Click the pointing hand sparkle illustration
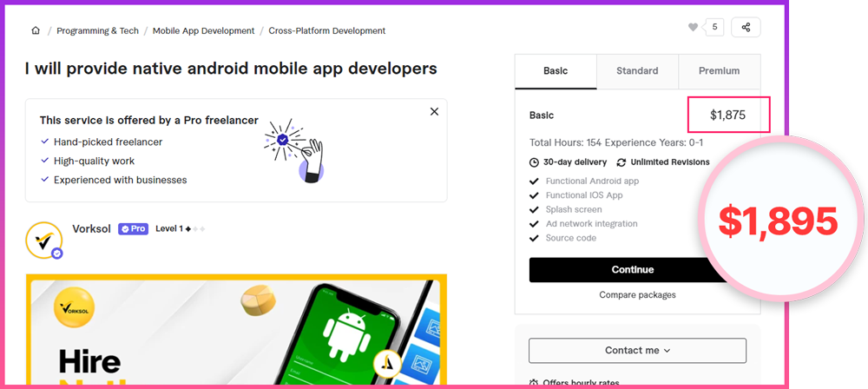The height and width of the screenshot is (389, 868). click(295, 149)
